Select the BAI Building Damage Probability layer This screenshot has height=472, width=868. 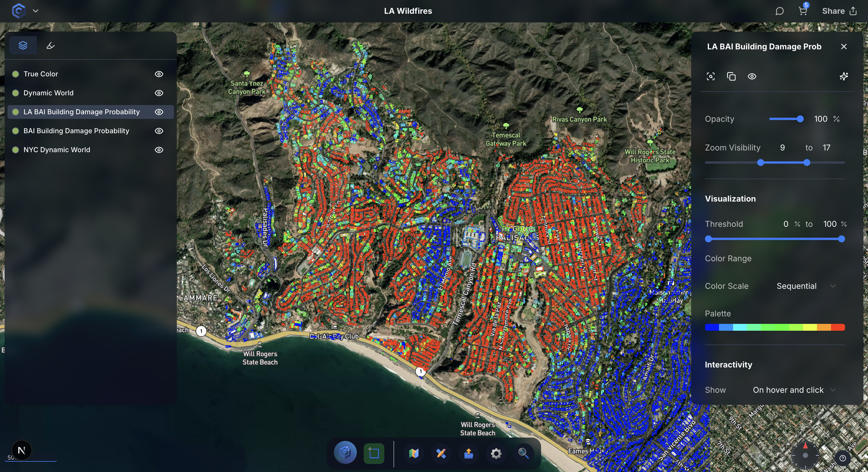(76, 131)
